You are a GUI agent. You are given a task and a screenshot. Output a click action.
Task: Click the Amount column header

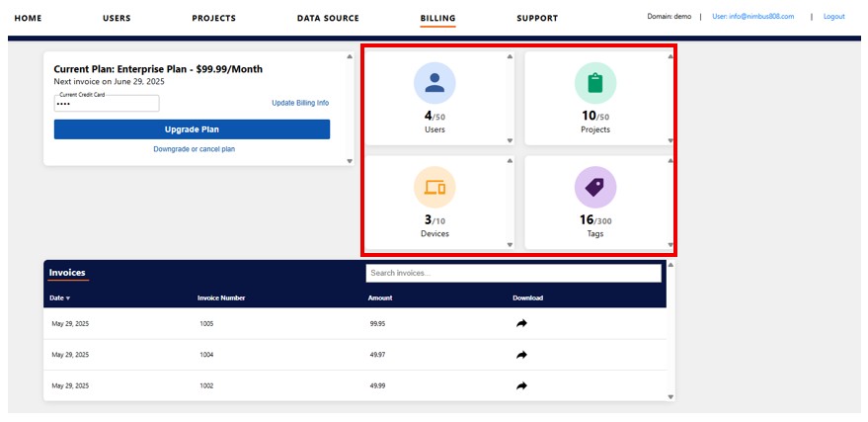tap(380, 297)
